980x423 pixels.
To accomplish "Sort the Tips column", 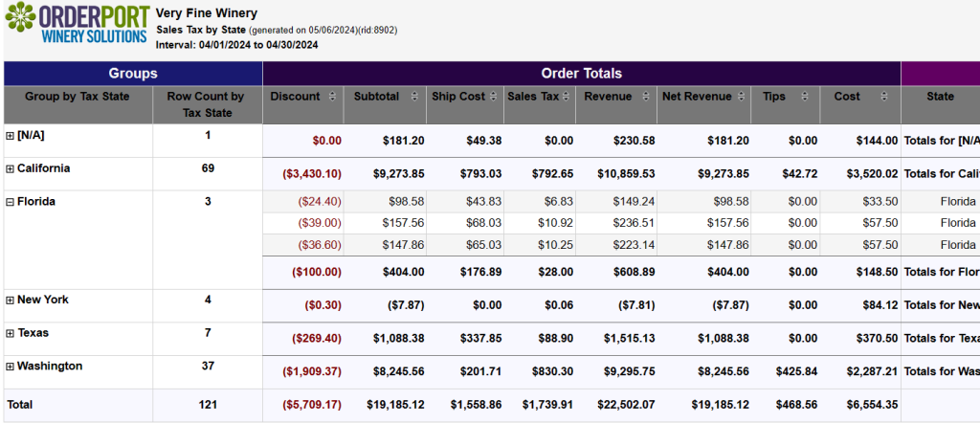I will click(810, 96).
